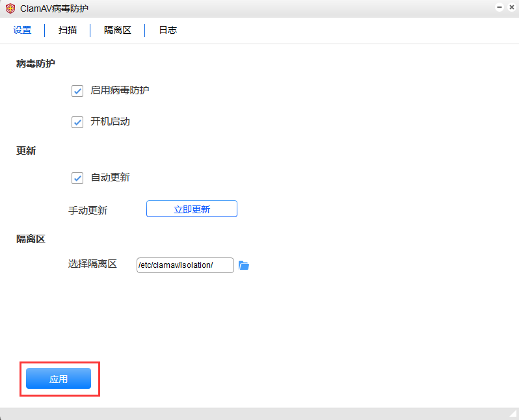Viewport: 519px width, 420px height.
Task: Click the 选择隔离区 field label
Action: [92, 264]
